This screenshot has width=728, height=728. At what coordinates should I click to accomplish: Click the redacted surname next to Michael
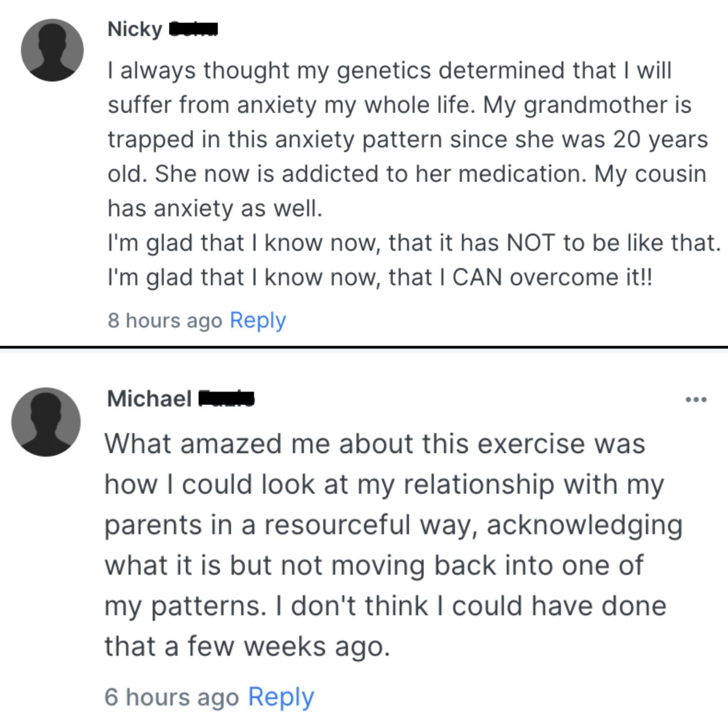pos(225,399)
